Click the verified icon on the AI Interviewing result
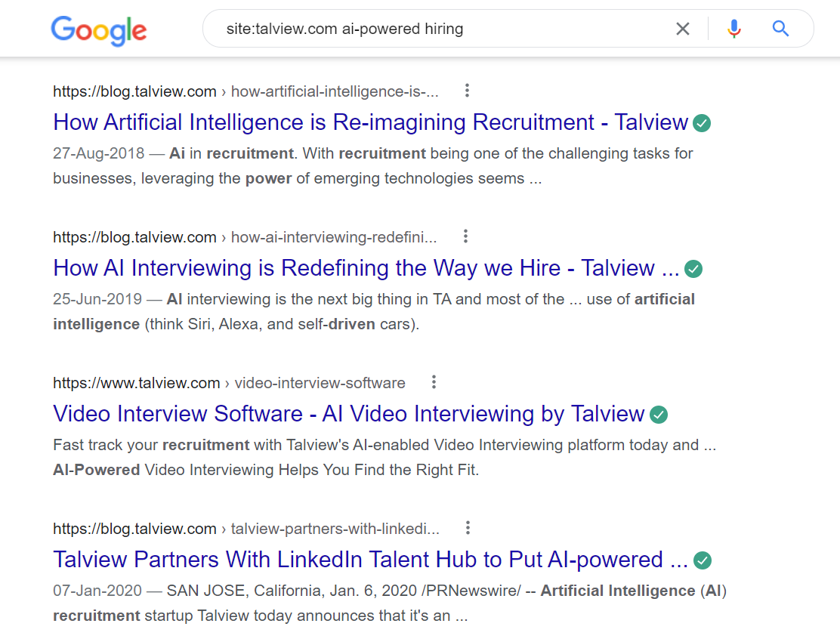The width and height of the screenshot is (840, 642). click(x=693, y=269)
